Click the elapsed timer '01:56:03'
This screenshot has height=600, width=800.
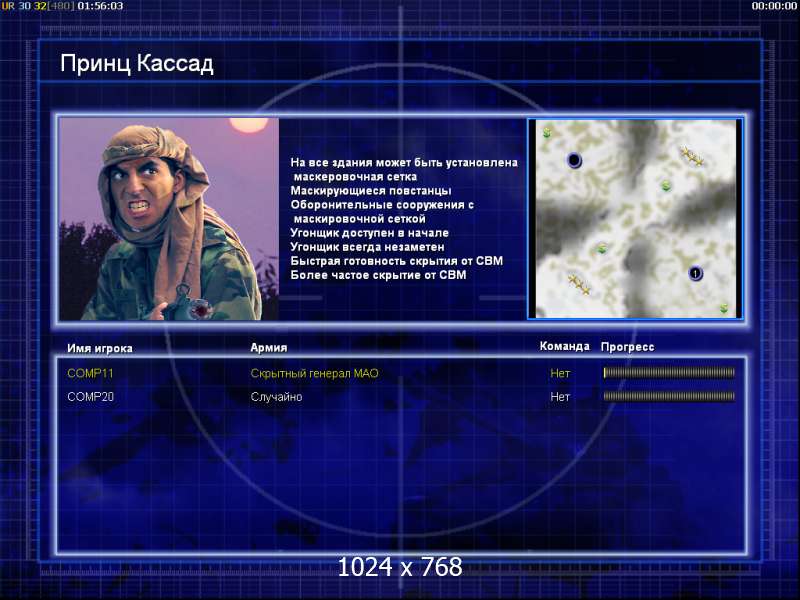[x=101, y=6]
